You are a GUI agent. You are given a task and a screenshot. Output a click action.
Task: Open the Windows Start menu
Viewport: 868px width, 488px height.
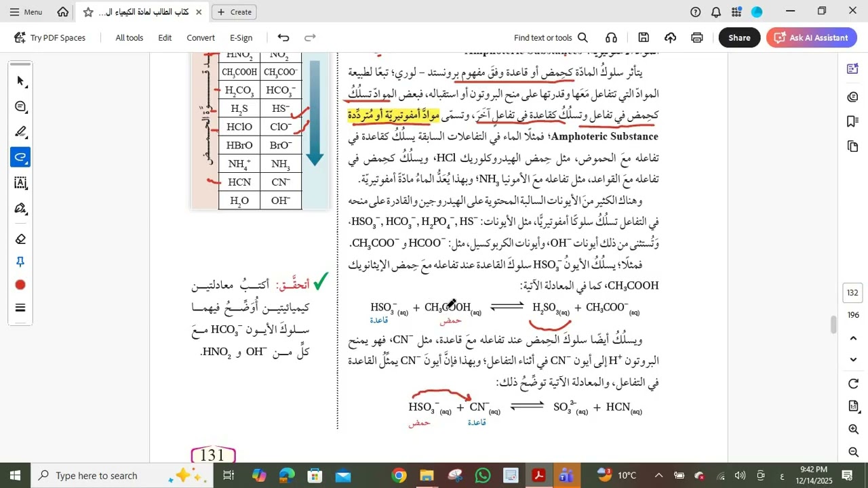coord(15,475)
